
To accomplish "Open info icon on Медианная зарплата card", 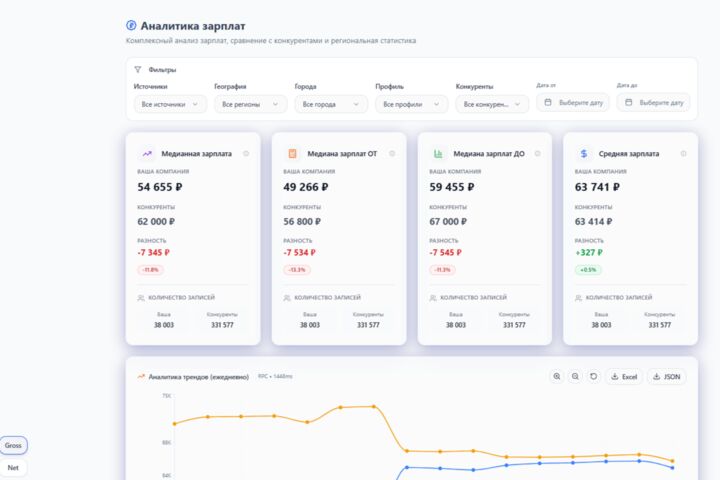I will point(246,153).
